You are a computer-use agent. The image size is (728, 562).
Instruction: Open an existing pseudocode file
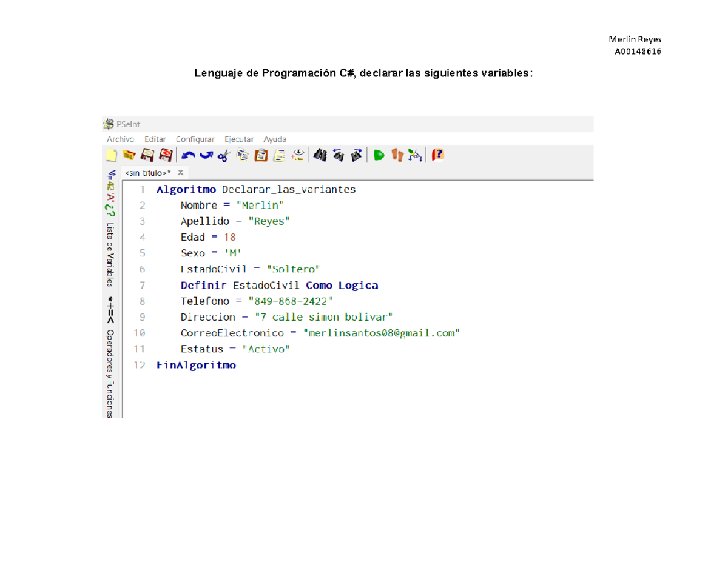pos(128,155)
